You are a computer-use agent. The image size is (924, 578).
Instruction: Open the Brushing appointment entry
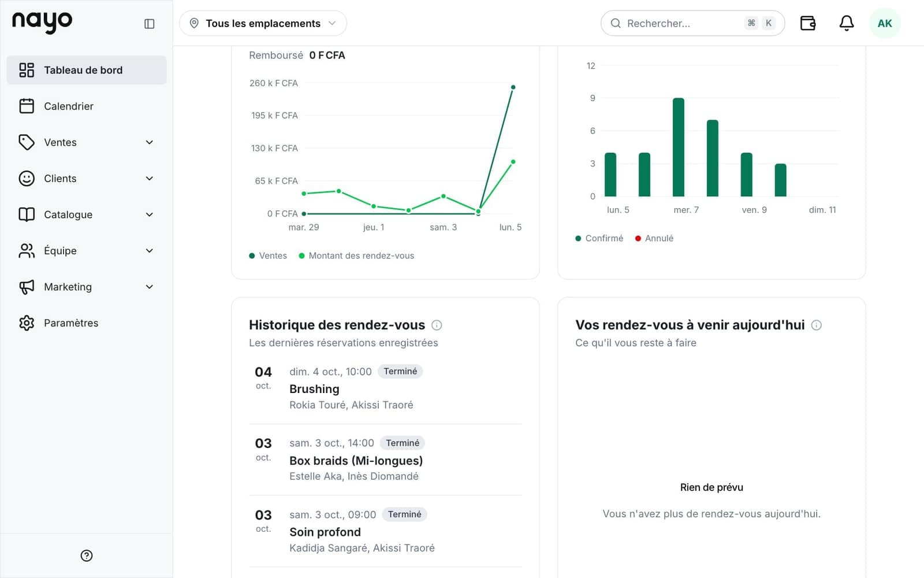click(385, 388)
